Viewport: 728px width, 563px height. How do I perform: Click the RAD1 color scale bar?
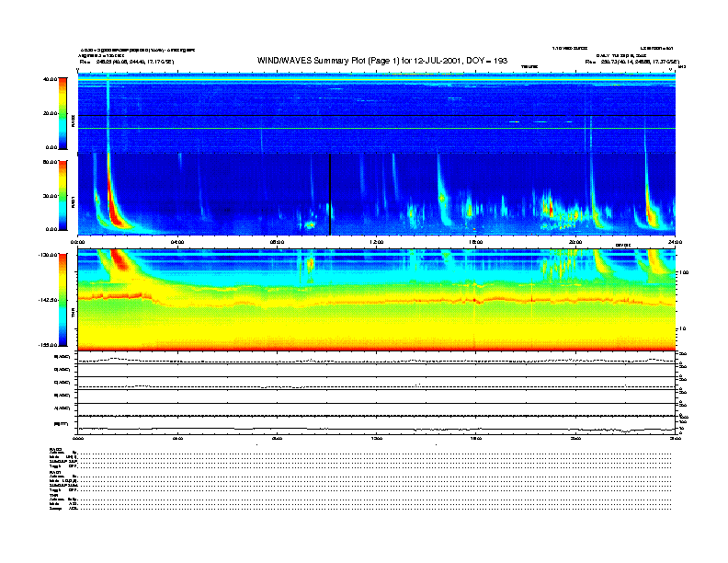point(63,196)
